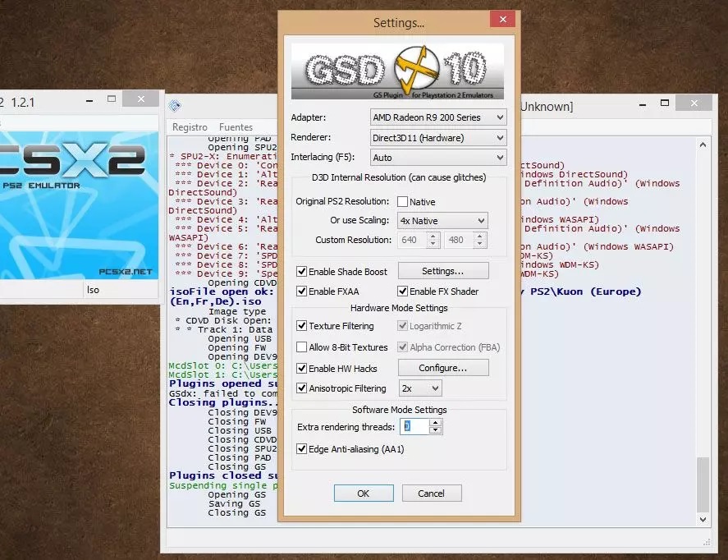Minimize the PCSX2 1.2.1 window
The width and height of the screenshot is (728, 560).
89,100
